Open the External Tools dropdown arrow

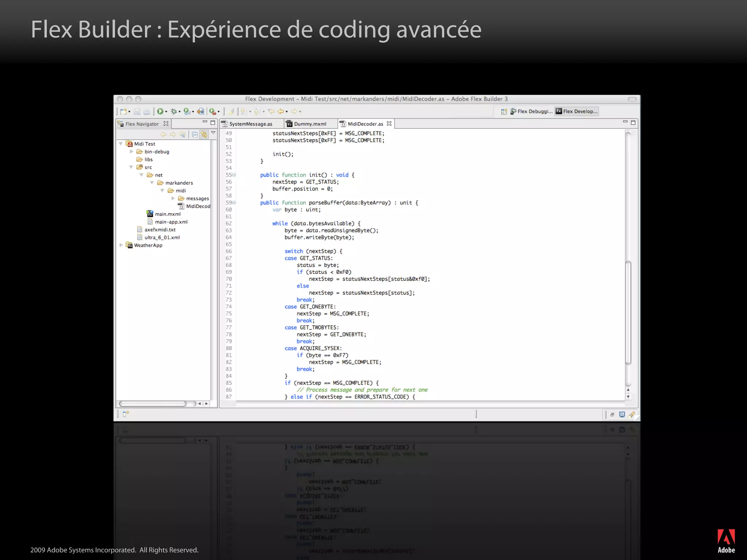(218, 112)
